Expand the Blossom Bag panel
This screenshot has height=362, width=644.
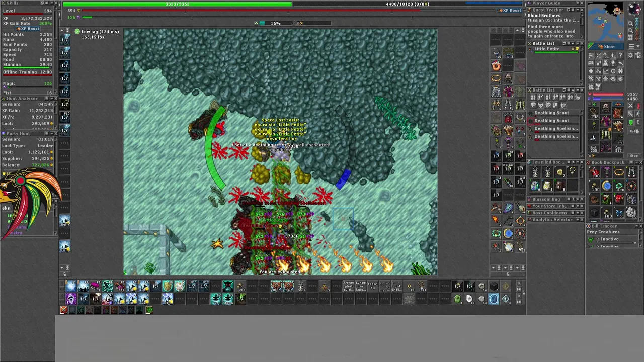click(578, 199)
